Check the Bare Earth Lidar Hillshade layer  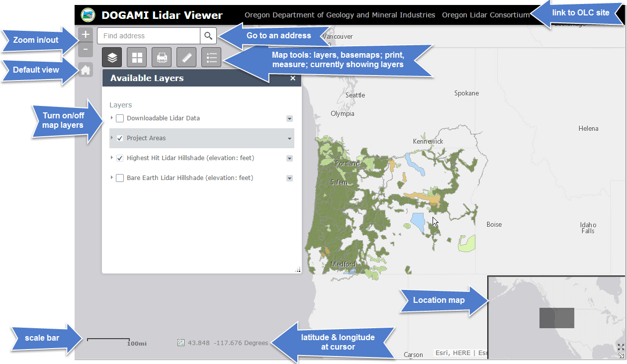(x=120, y=178)
